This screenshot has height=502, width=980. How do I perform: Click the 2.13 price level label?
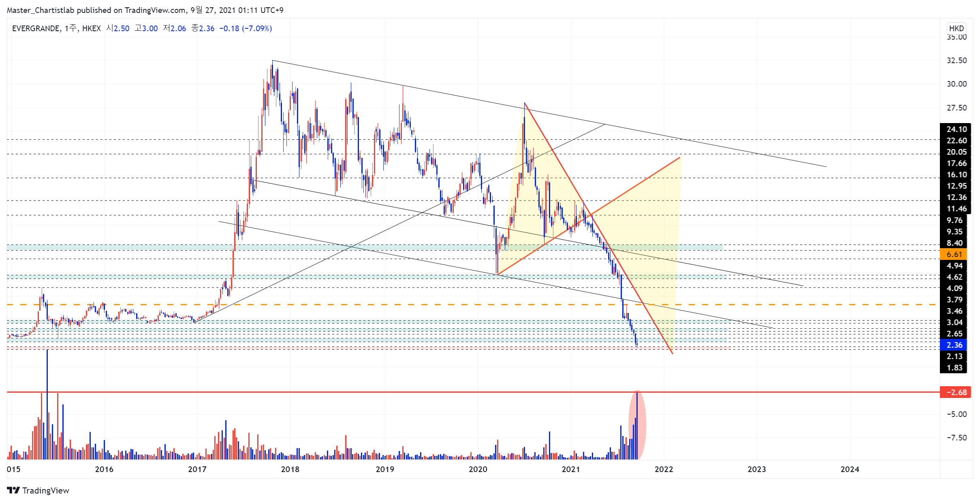coord(953,356)
